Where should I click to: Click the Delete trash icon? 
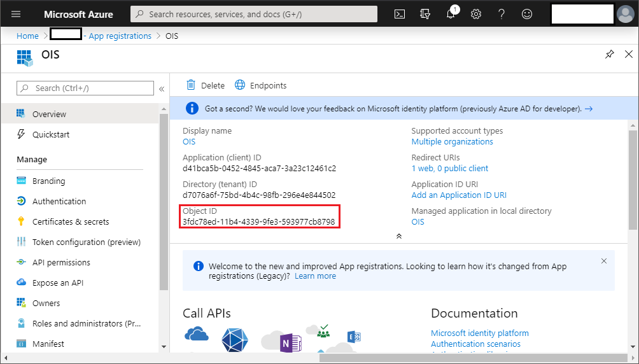(191, 85)
